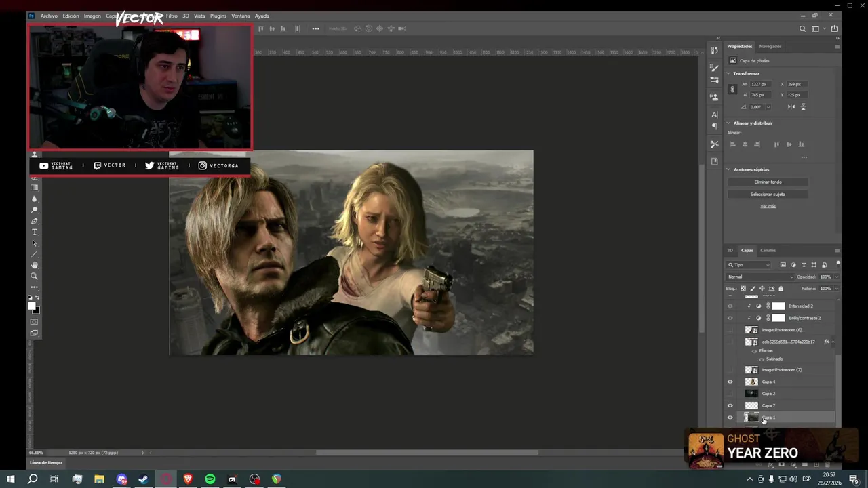The width and height of the screenshot is (868, 488).
Task: Select the Type tool
Action: pos(35,232)
